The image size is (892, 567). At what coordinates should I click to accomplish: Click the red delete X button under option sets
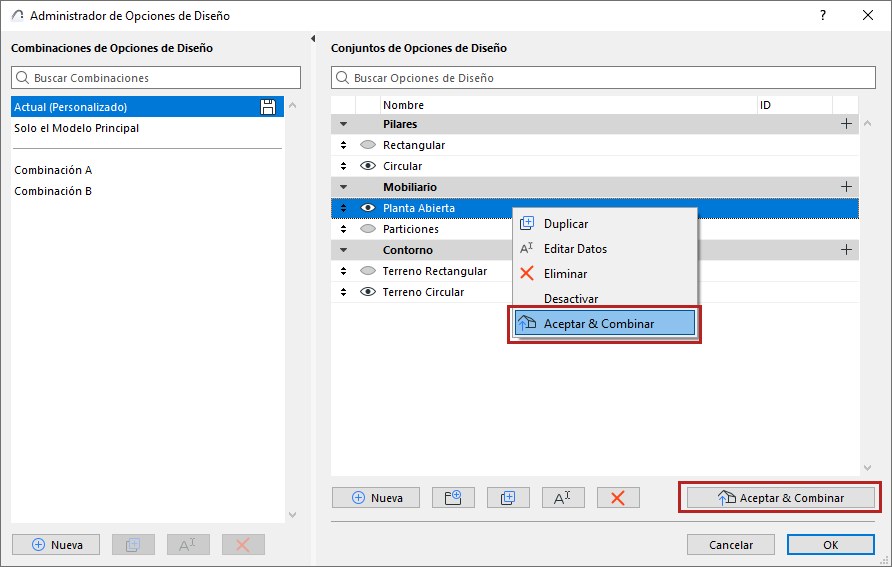coord(618,497)
